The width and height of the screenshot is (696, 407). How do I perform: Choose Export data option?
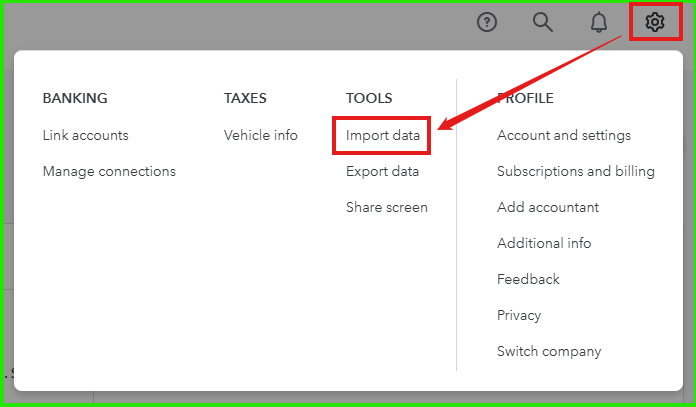pyautogui.click(x=382, y=171)
